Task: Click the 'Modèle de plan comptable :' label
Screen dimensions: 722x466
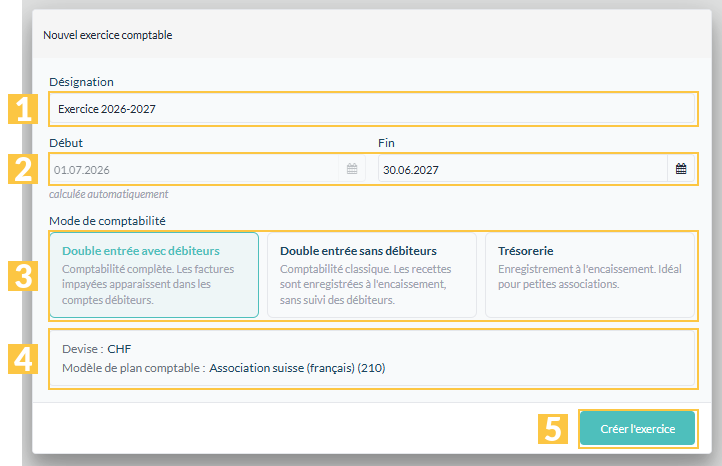Action: pos(134,368)
